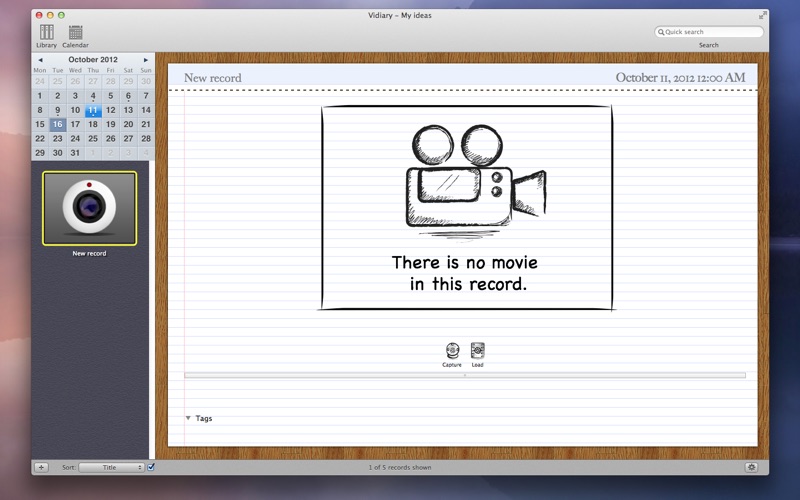Click the Thu weekday header
The height and width of the screenshot is (500, 800).
pyautogui.click(x=93, y=70)
